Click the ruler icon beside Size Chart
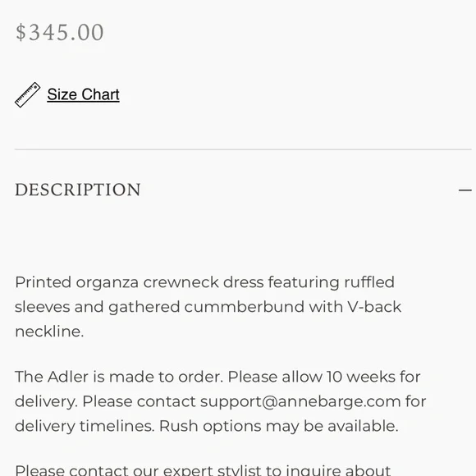 tap(28, 94)
